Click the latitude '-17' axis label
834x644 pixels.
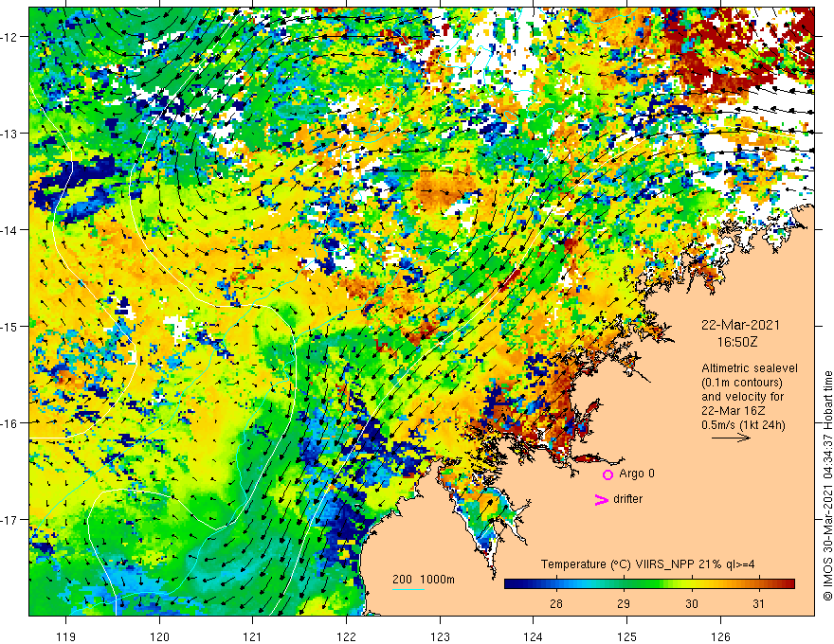pos(10,519)
